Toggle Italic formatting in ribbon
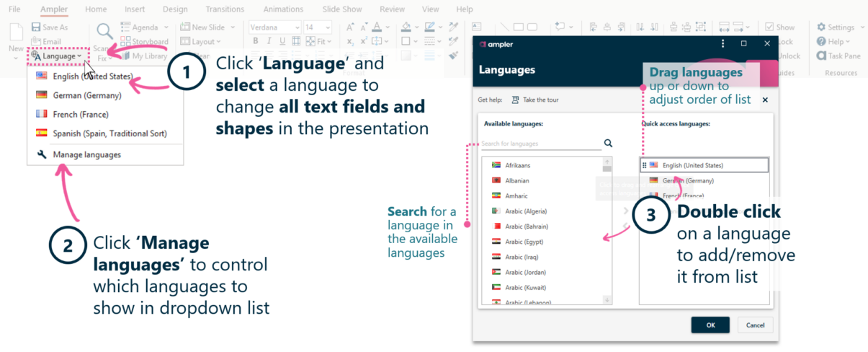868x352 pixels. (x=268, y=42)
